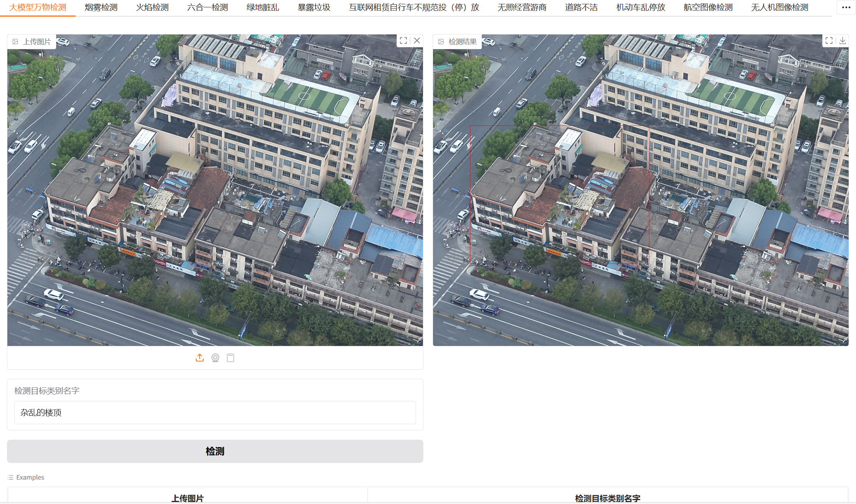This screenshot has height=504, width=856.
Task: Open the 机动车乱停放 tab
Action: tap(640, 7)
